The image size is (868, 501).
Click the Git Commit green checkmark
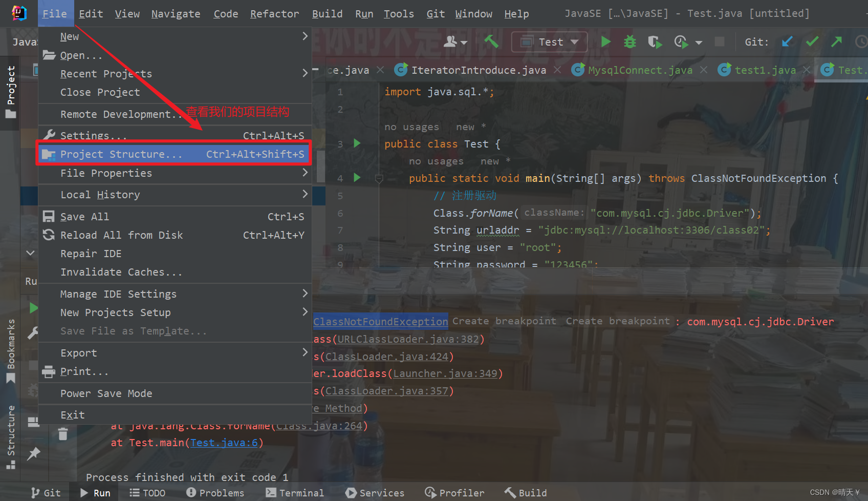click(812, 41)
